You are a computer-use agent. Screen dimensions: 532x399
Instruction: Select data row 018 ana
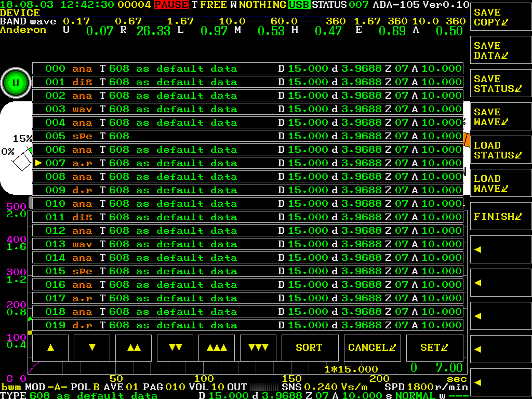pyautogui.click(x=248, y=312)
